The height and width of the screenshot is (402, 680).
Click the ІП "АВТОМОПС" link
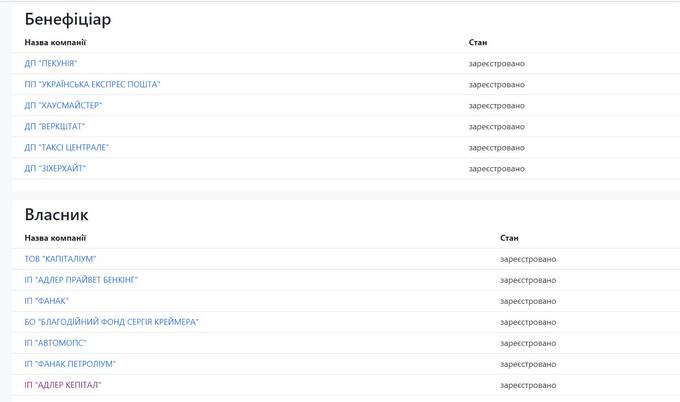coord(56,343)
